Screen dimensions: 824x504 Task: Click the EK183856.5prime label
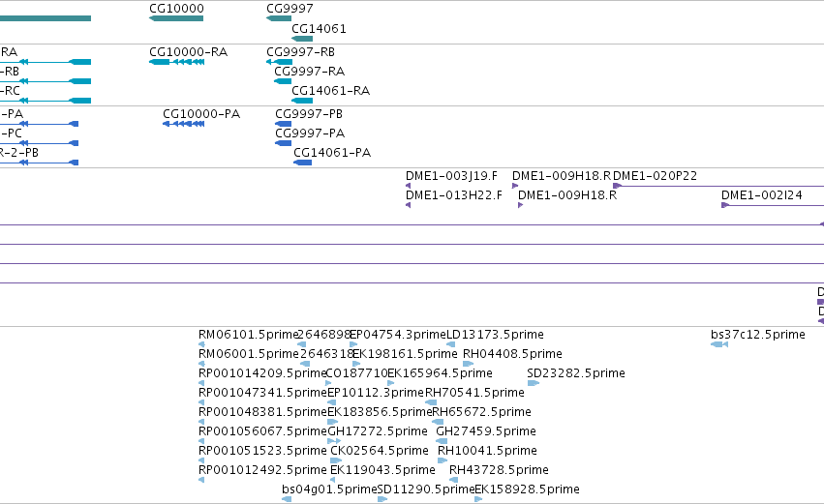point(380,412)
